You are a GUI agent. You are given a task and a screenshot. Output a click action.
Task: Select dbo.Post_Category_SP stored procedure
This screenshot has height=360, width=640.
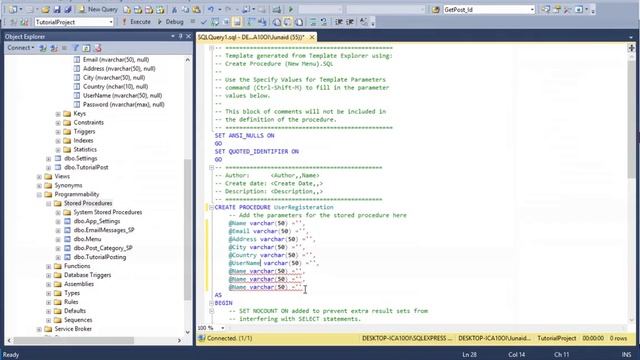(x=103, y=248)
